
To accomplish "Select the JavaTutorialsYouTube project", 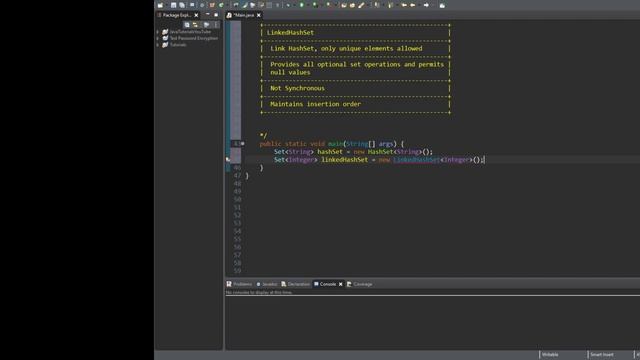I will tap(190, 31).
